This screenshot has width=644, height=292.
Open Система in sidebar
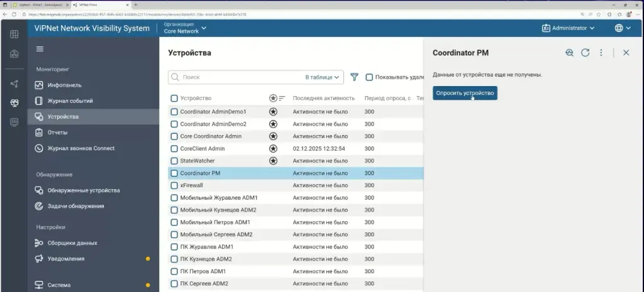[93, 285]
